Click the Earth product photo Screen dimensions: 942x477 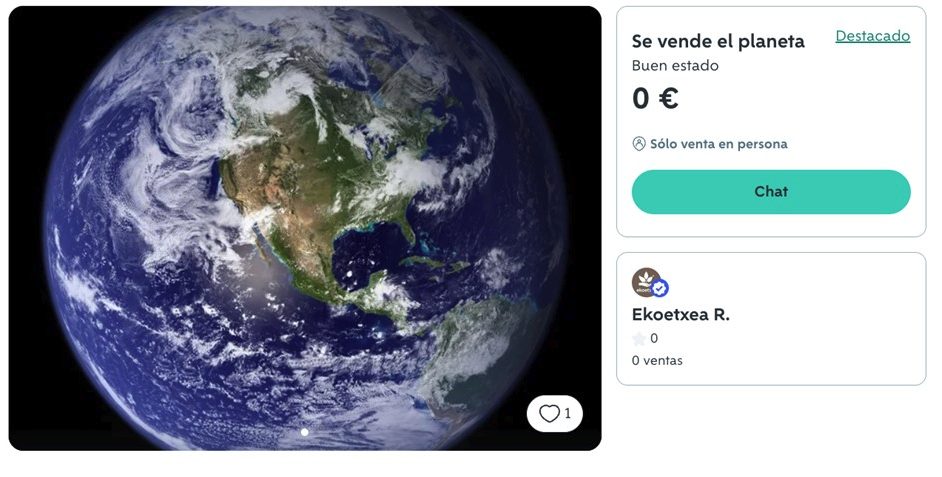305,228
